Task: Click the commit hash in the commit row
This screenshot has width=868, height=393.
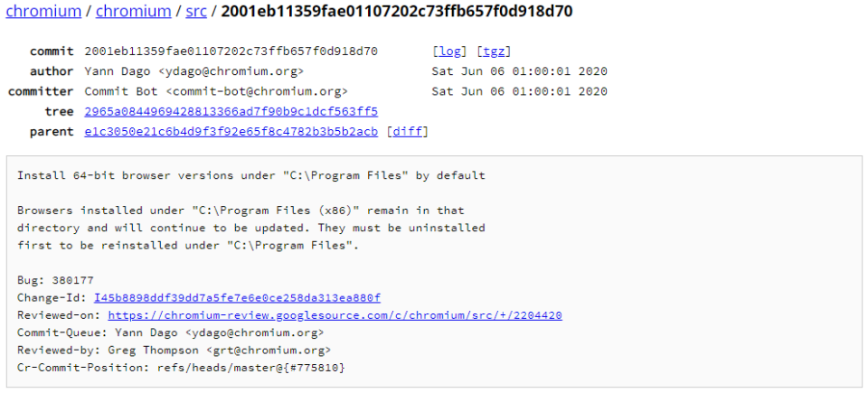Action: point(231,51)
